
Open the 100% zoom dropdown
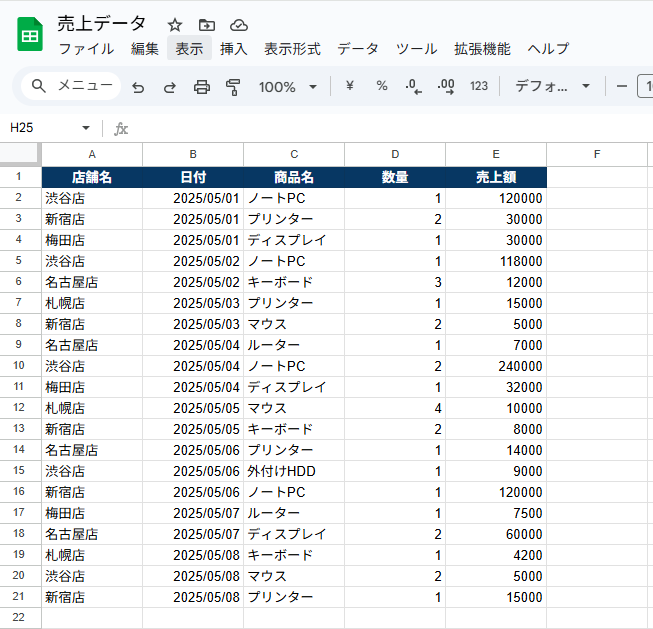[287, 87]
